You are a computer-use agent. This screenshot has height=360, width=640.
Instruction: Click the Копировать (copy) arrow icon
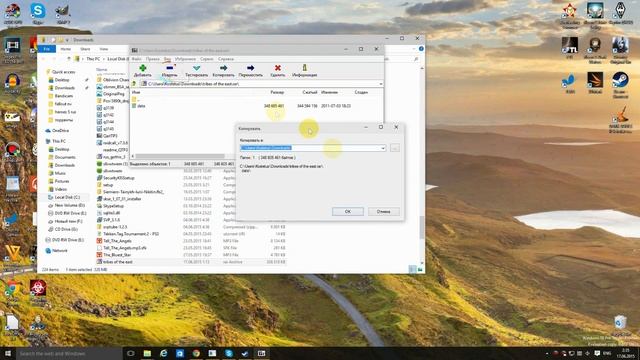point(223,71)
